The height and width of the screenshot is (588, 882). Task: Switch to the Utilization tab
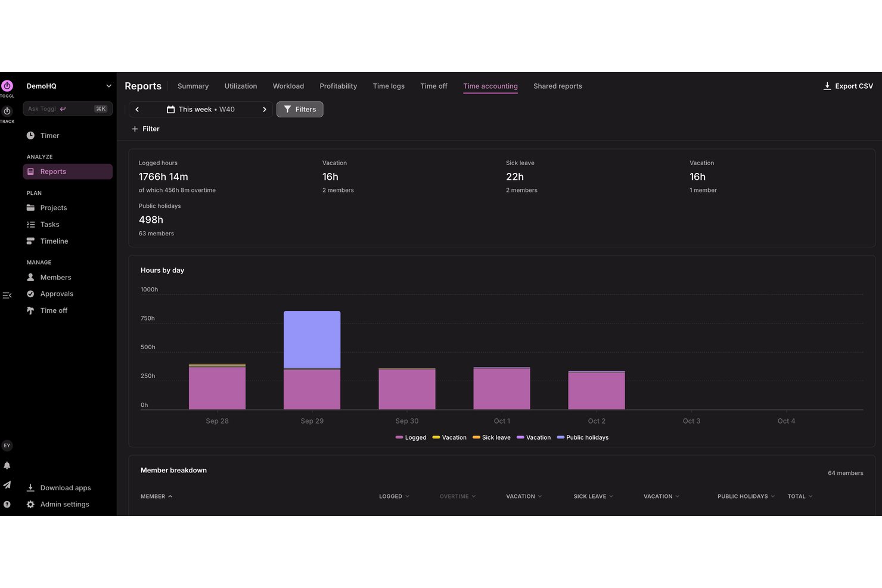[x=241, y=86]
